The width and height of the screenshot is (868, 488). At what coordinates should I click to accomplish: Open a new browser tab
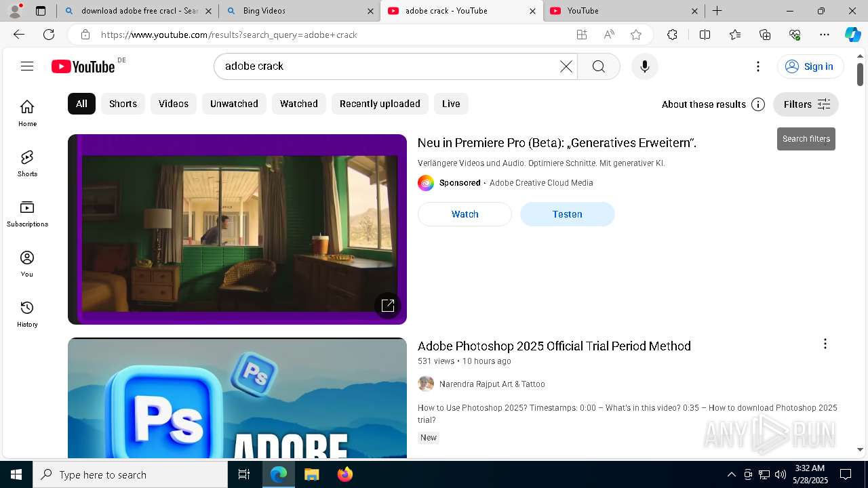coord(717,11)
